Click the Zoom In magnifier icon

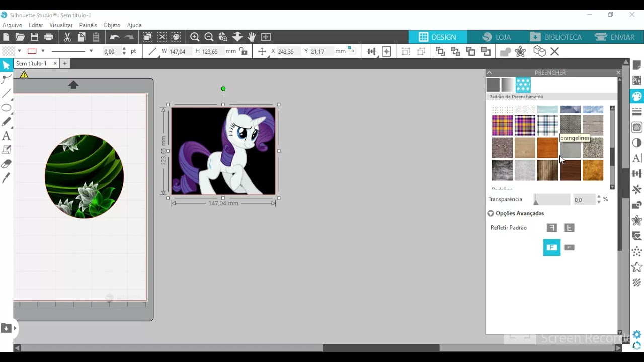pyautogui.click(x=195, y=37)
